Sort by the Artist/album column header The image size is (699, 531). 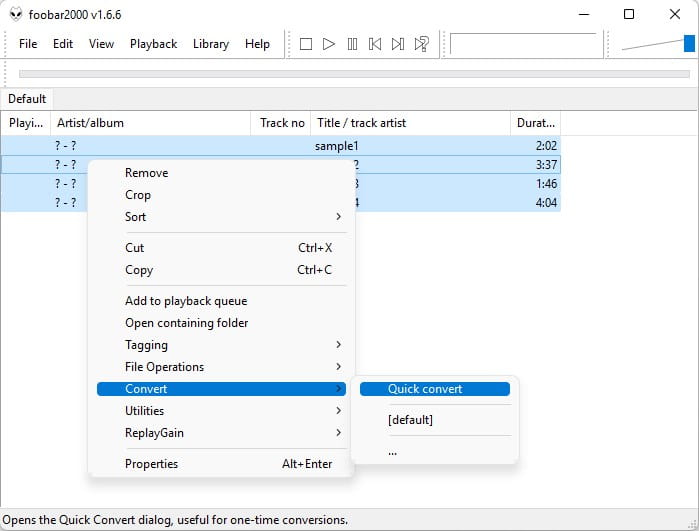[x=151, y=123]
